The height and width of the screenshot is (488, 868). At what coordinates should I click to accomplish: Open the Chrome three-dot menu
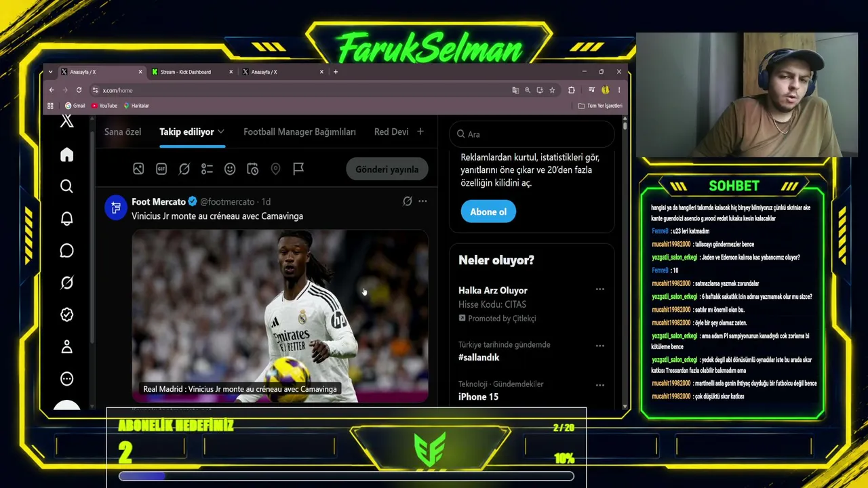point(618,90)
